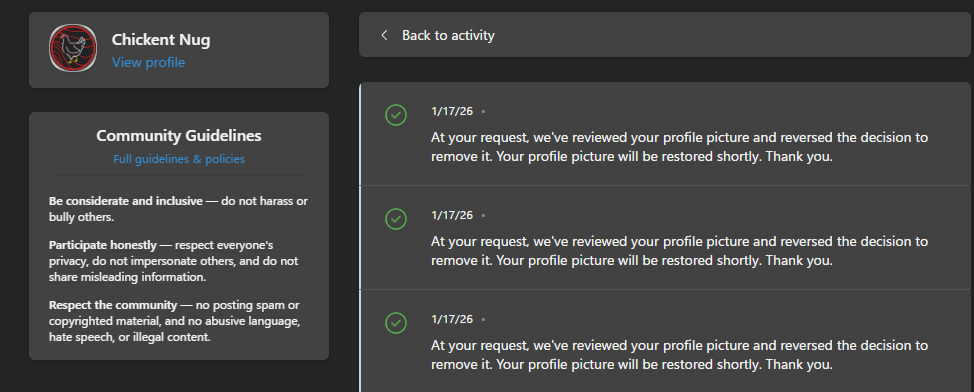Open the Chickent Nug profile avatar
This screenshot has width=974, height=392.
[73, 48]
